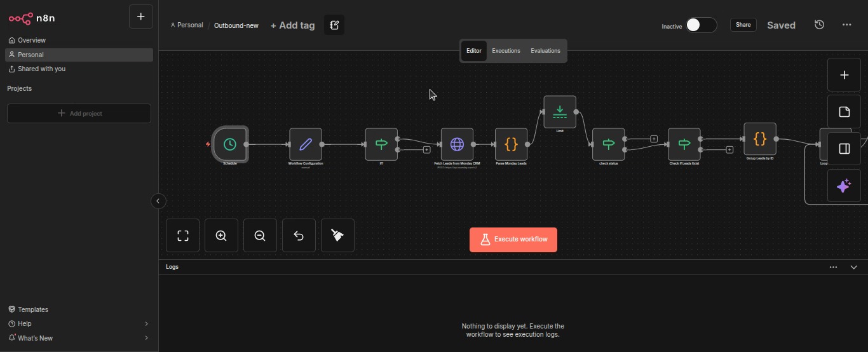Select the If1 node
Screen dimensions: 868x352
[x=381, y=144]
